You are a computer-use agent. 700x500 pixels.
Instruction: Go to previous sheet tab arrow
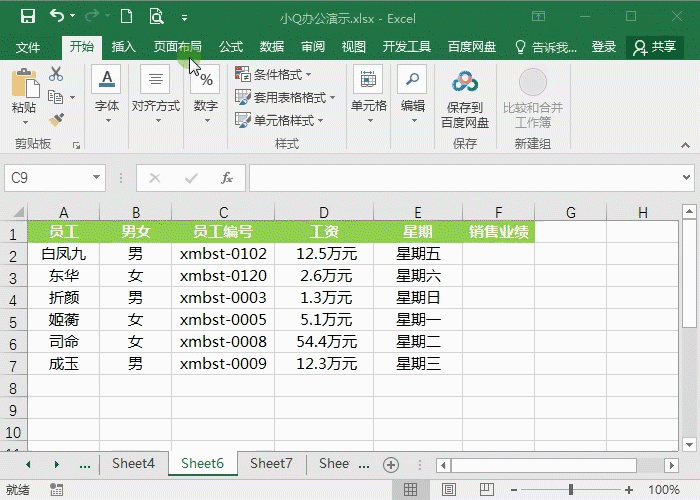point(28,465)
